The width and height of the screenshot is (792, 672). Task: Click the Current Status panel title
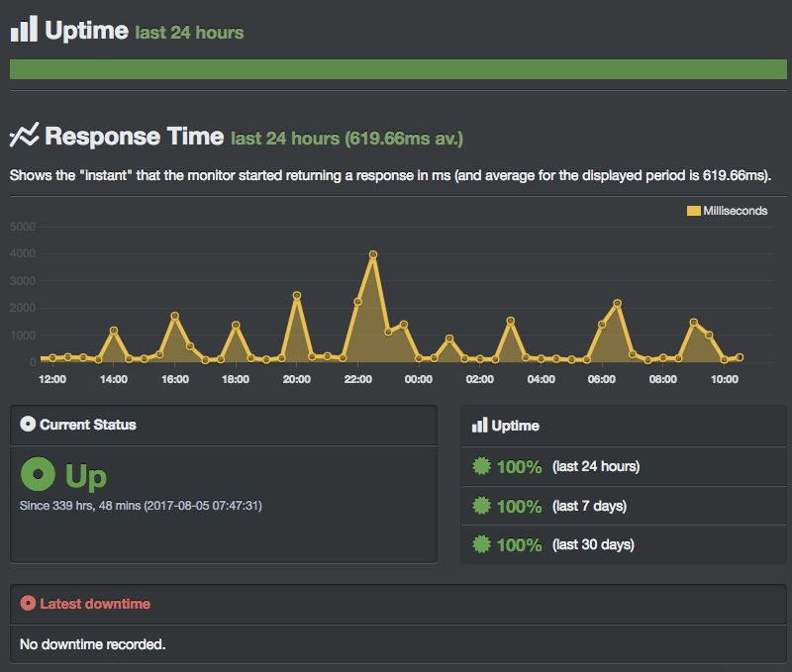(88, 425)
